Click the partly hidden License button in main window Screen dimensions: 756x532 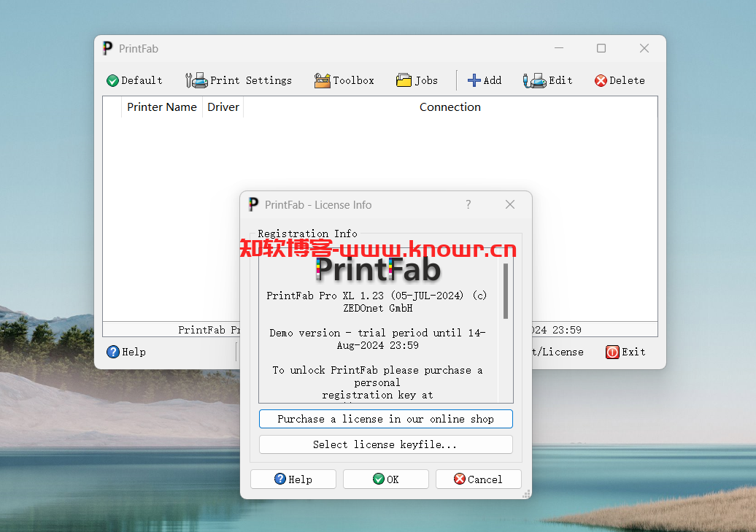click(558, 352)
